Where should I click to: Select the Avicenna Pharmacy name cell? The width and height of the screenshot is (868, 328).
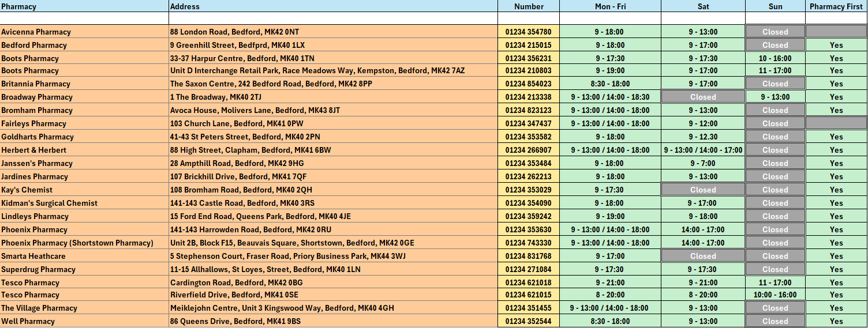point(84,32)
